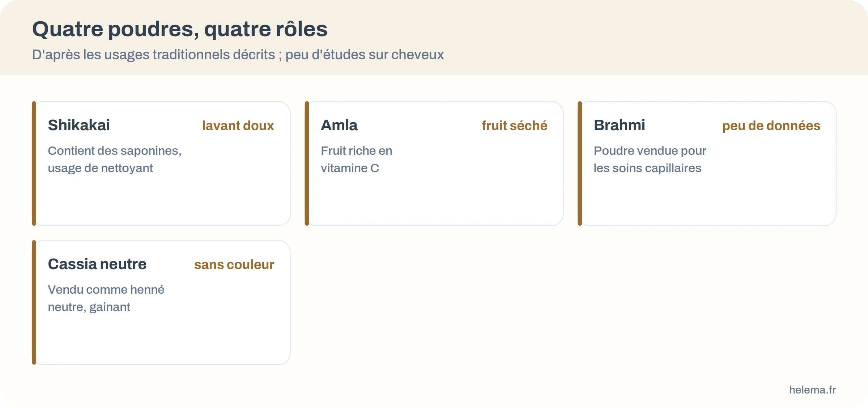Click the 'Fruit riche en vitamine C' text

coord(357,159)
